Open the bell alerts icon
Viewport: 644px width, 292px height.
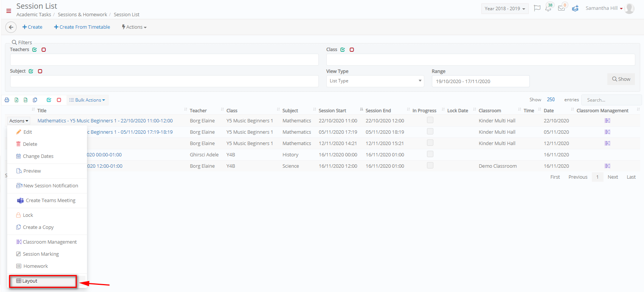(x=548, y=8)
